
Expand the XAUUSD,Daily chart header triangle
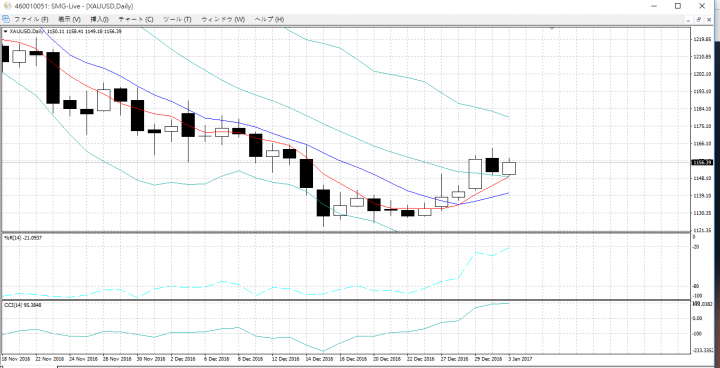pyautogui.click(x=6, y=32)
